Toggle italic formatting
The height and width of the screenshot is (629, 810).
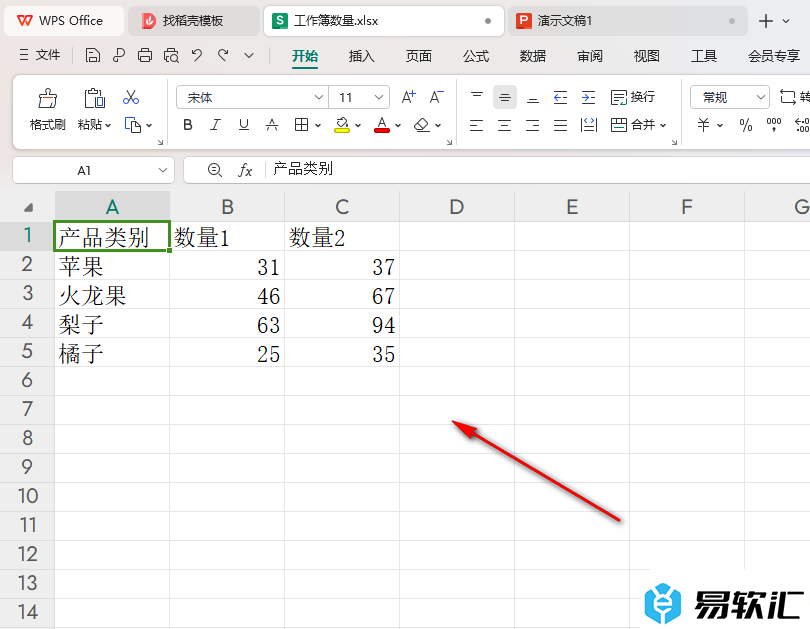click(216, 125)
